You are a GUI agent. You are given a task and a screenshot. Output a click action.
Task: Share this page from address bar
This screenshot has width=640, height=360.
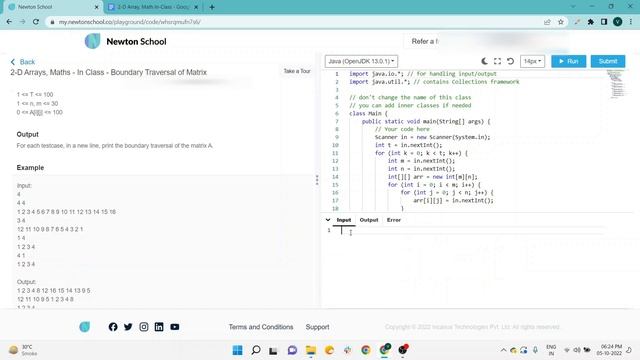pyautogui.click(x=547, y=22)
